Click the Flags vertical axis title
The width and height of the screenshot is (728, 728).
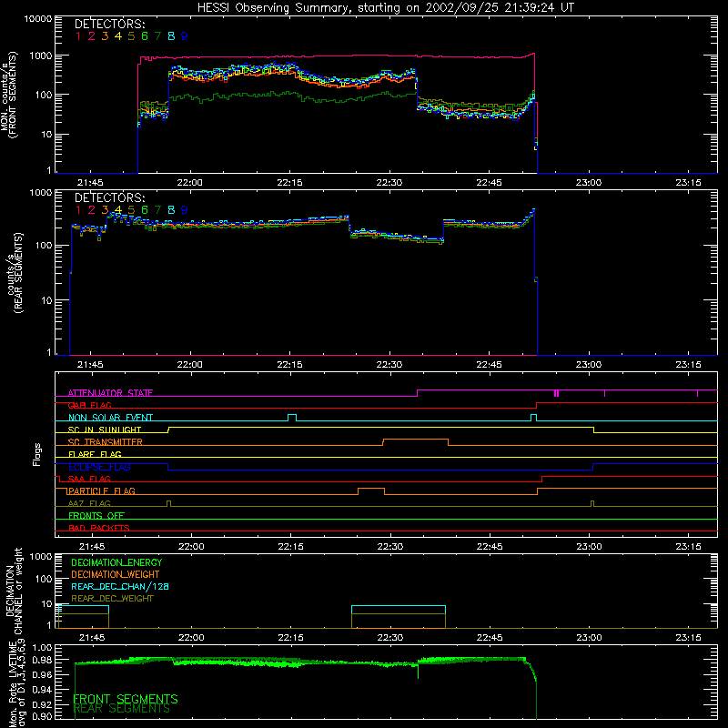[x=37, y=454]
